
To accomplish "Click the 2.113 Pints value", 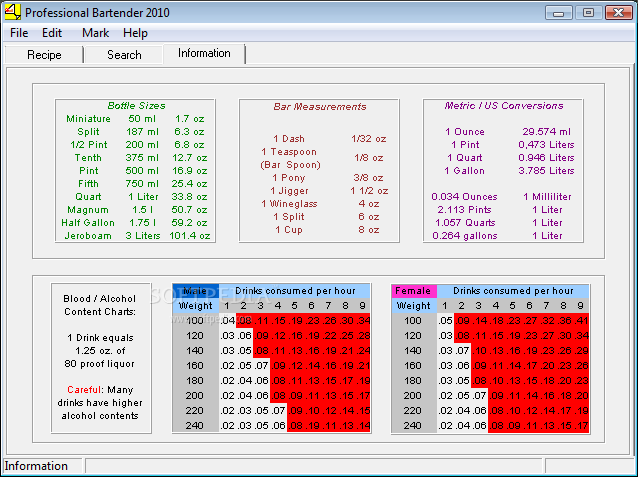I will pyautogui.click(x=464, y=210).
